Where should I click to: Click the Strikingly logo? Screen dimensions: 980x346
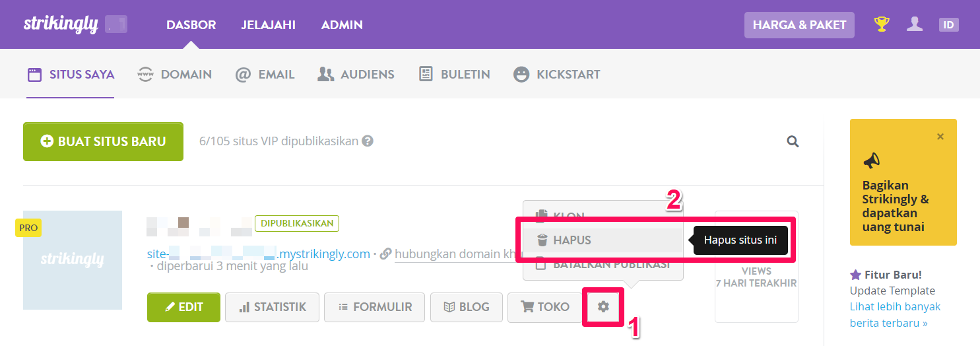pyautogui.click(x=61, y=24)
